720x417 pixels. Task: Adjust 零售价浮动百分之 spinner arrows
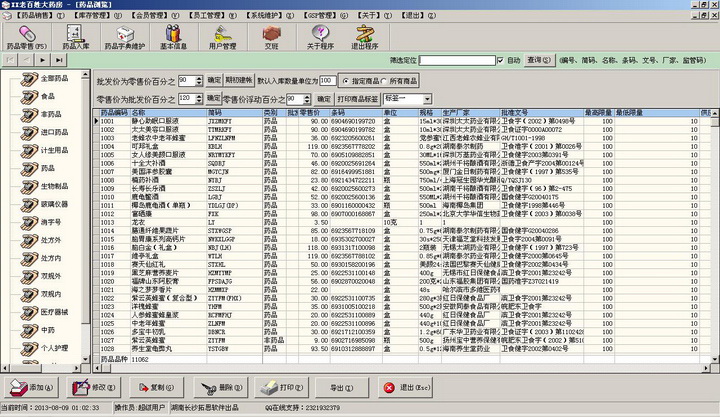coord(307,99)
